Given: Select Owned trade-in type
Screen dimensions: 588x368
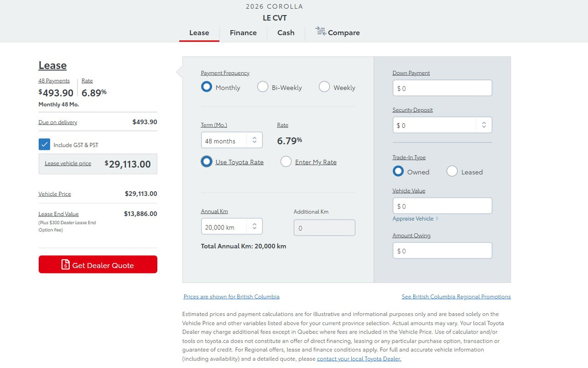Looking at the screenshot, I should (398, 171).
